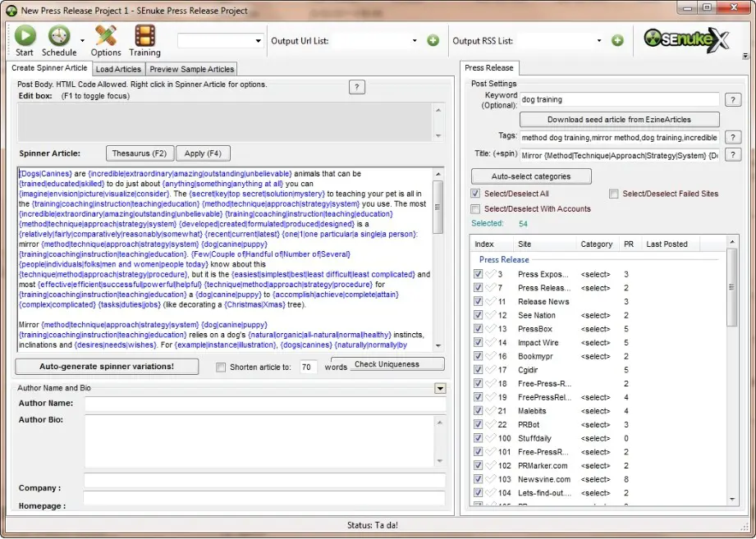This screenshot has height=539, width=756.
Task: Click help button beside Title field
Action: point(733,155)
